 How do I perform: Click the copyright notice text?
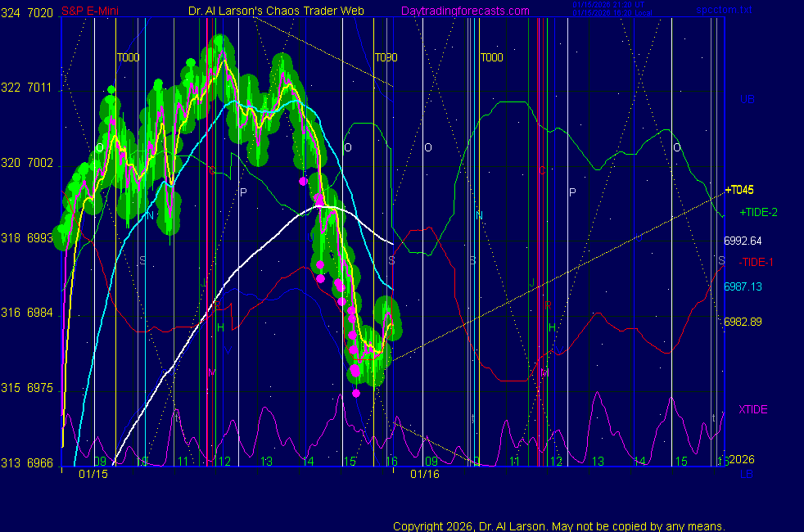(x=559, y=526)
